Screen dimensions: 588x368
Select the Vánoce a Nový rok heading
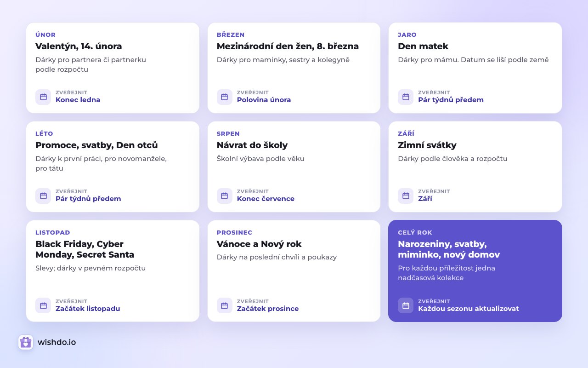(x=259, y=244)
